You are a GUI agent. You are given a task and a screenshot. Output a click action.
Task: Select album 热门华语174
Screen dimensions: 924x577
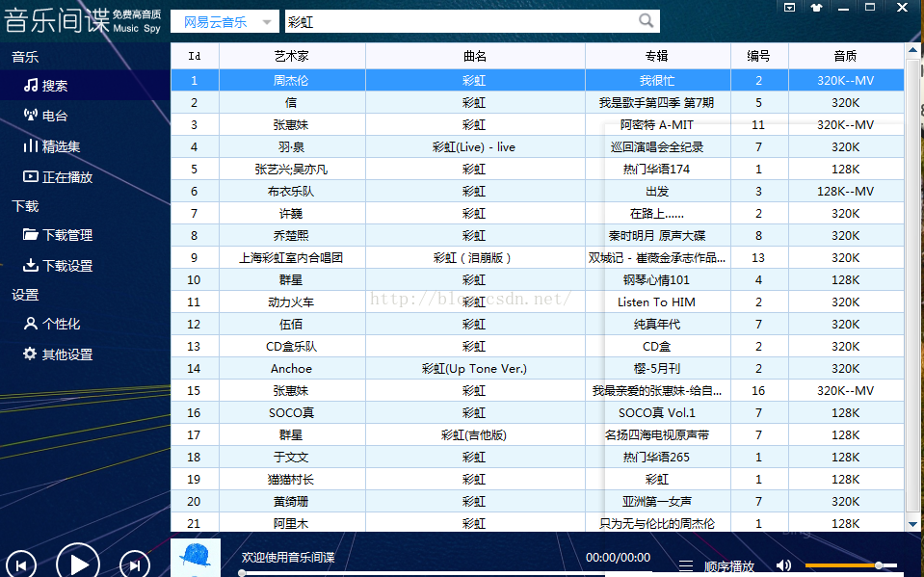click(657, 170)
